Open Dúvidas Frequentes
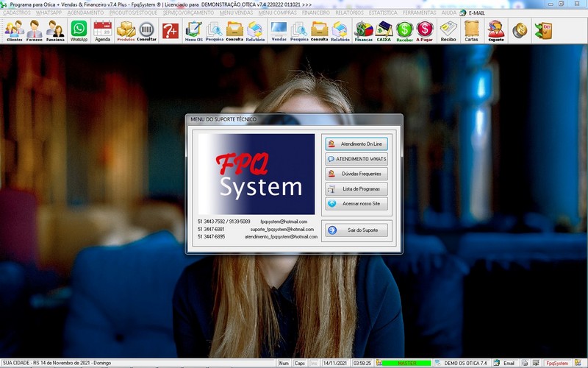The height and width of the screenshot is (368, 588). point(356,174)
